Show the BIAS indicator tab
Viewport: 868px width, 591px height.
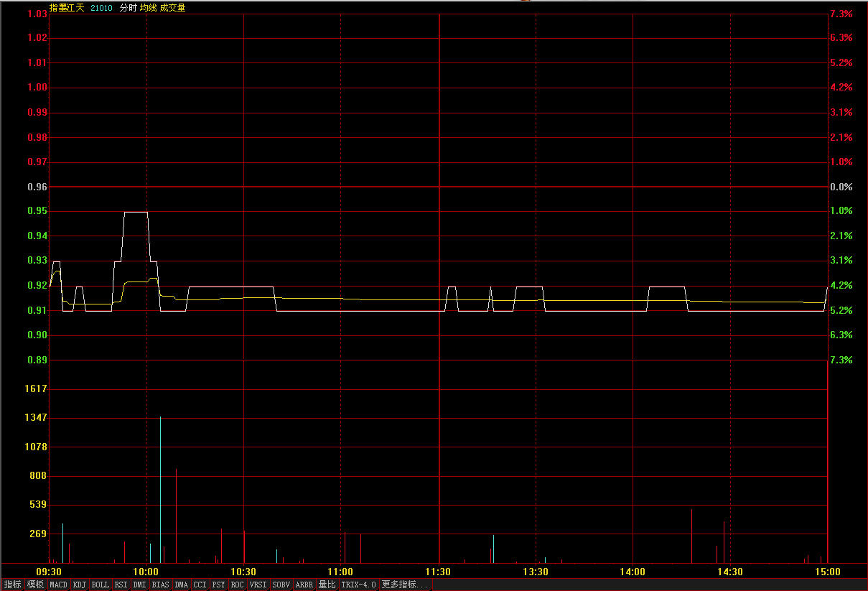pos(161,585)
